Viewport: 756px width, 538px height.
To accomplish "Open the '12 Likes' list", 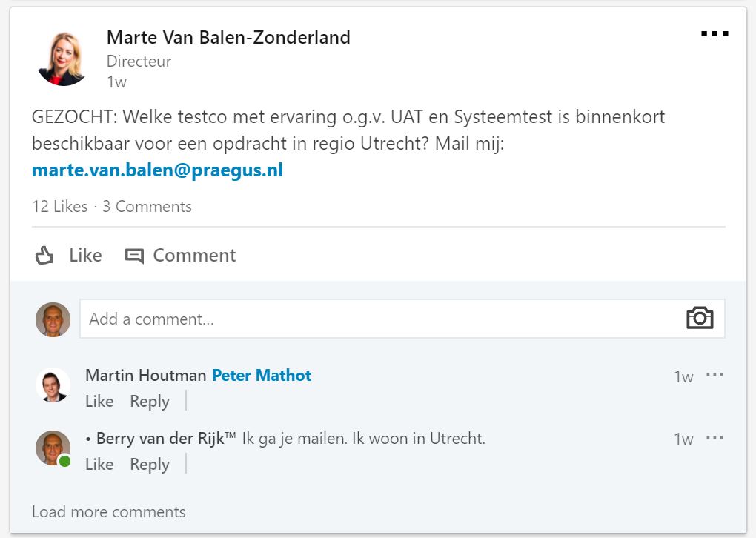I will tap(59, 207).
